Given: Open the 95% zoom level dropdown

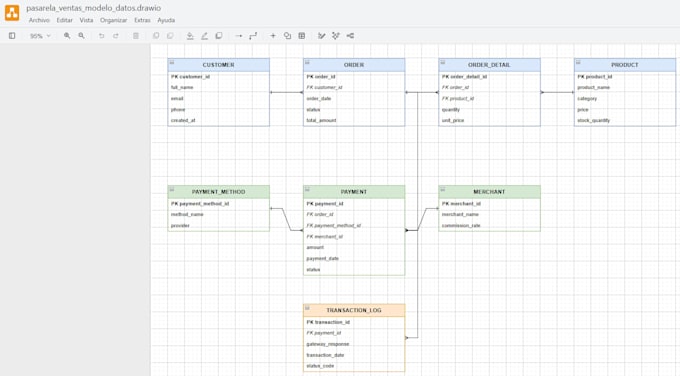Looking at the screenshot, I should [x=40, y=36].
